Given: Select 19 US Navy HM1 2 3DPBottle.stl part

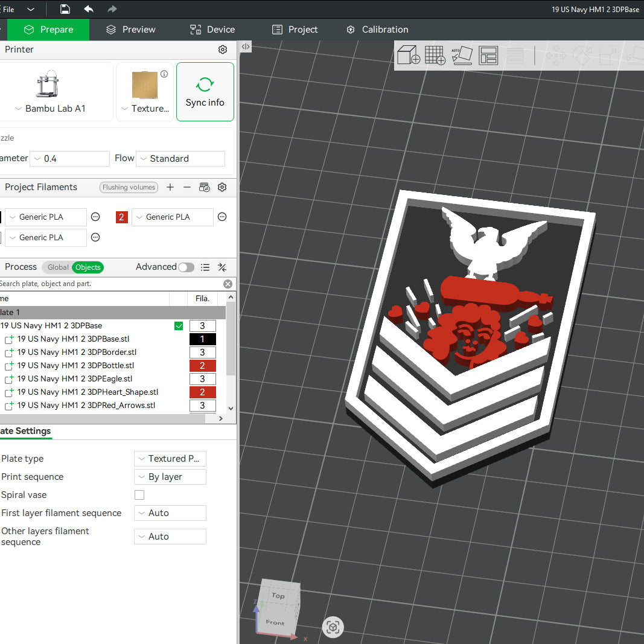Looking at the screenshot, I should (x=75, y=366).
